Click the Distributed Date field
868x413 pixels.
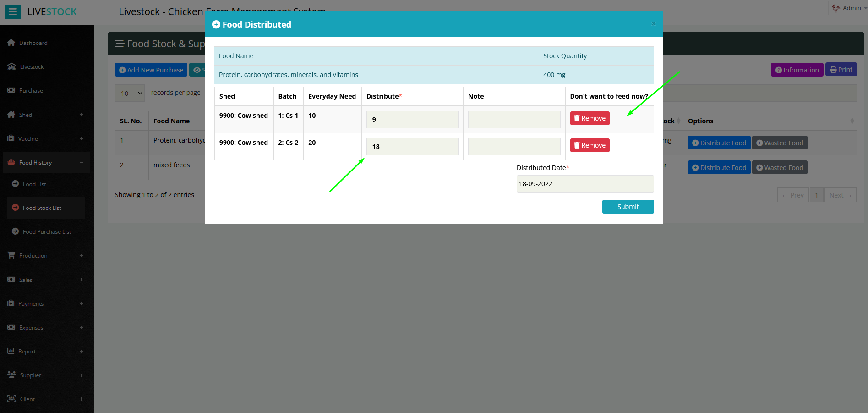(x=584, y=184)
